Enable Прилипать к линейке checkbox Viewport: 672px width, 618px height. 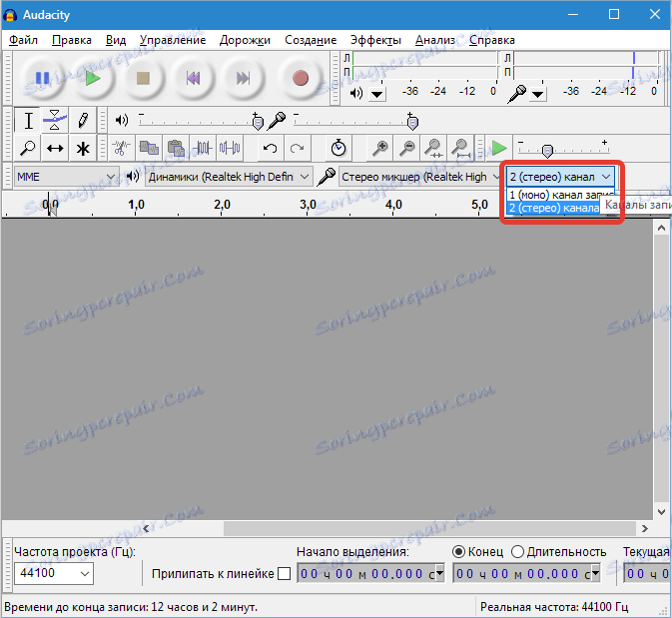284,573
